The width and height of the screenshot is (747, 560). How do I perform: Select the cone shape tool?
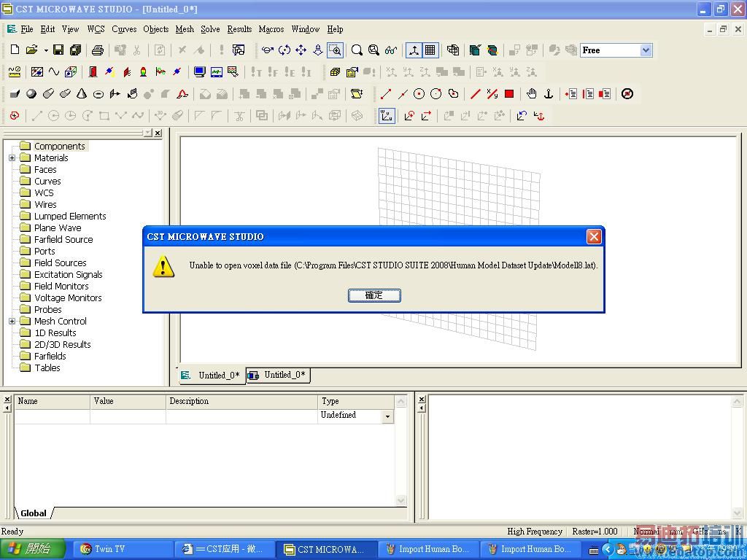(x=82, y=94)
